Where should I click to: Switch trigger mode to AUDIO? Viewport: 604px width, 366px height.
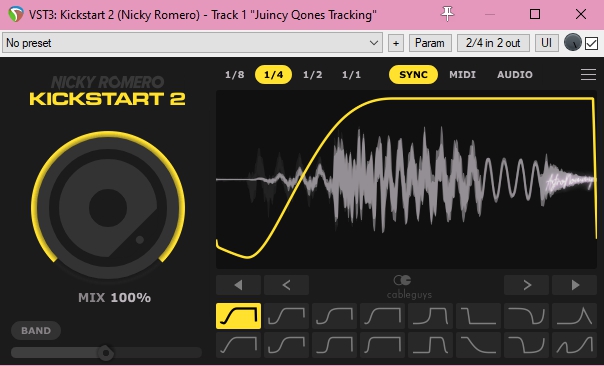pos(515,74)
